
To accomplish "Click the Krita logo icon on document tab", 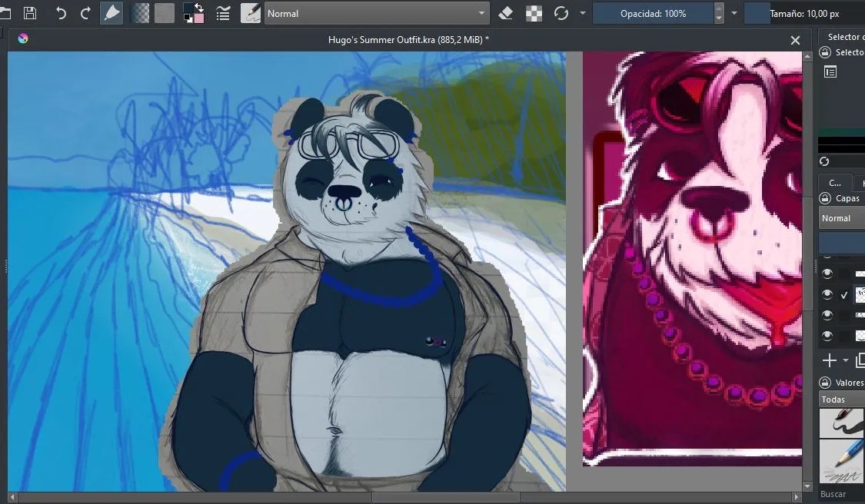I will (x=22, y=38).
